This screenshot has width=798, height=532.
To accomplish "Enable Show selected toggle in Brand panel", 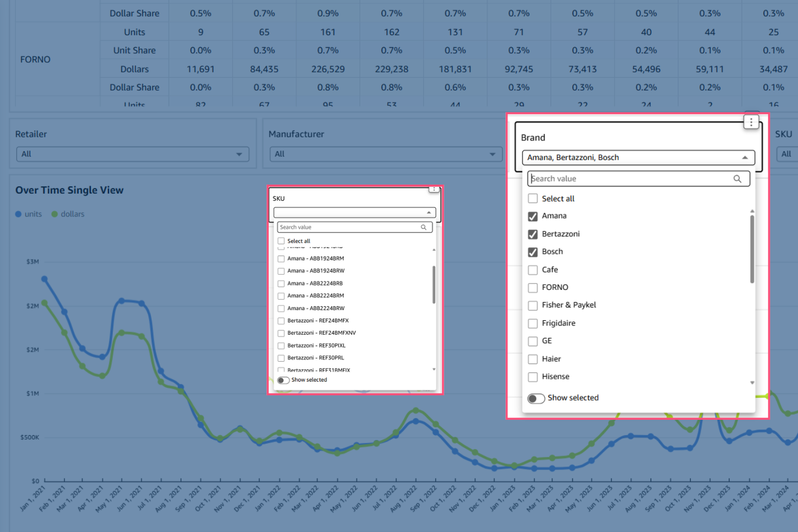I will [536, 398].
